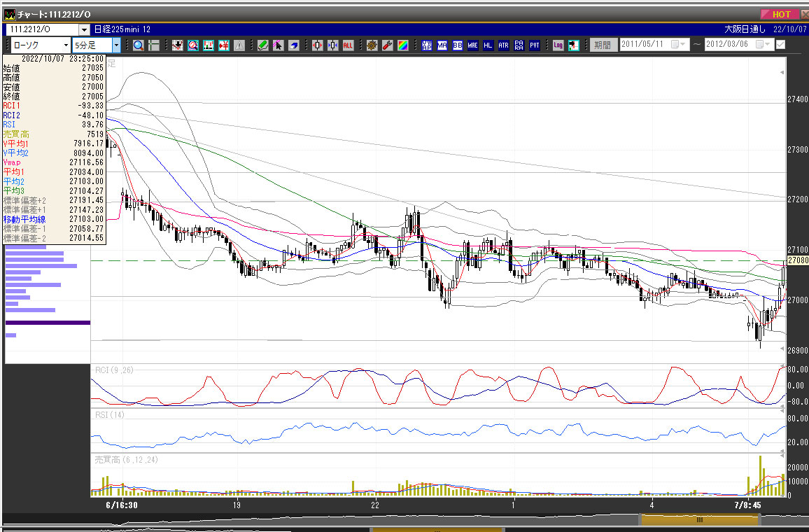Click the candle icon with red arrows
Viewport: 809px width, 532px height.
coord(318,45)
